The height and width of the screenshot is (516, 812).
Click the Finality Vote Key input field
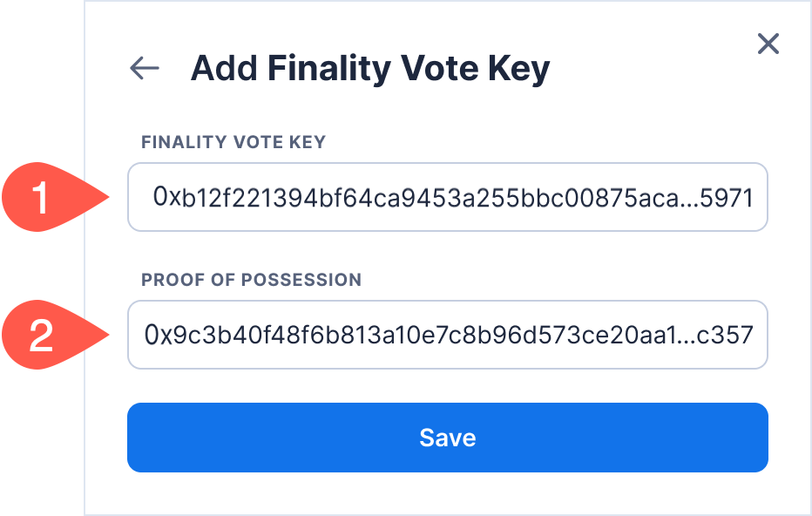click(447, 197)
